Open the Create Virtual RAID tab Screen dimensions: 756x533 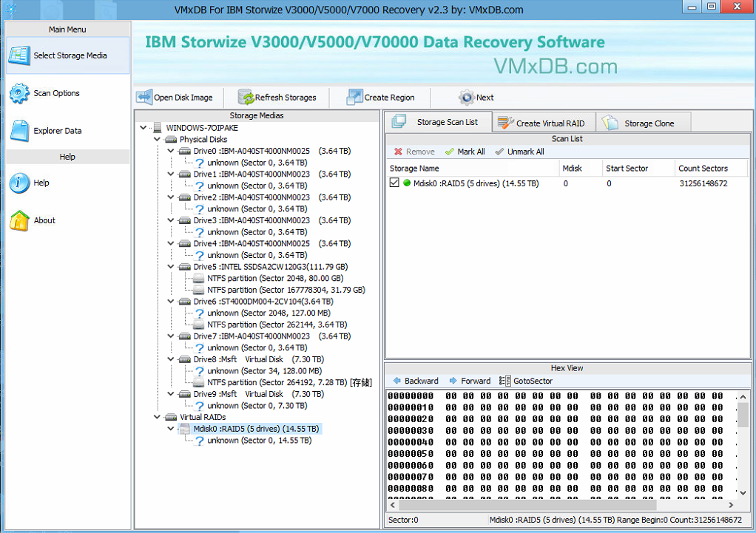(x=544, y=123)
